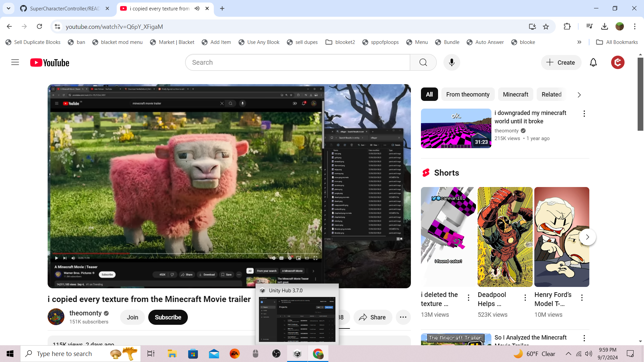
Task: Click the search magnifier button
Action: 423,62
